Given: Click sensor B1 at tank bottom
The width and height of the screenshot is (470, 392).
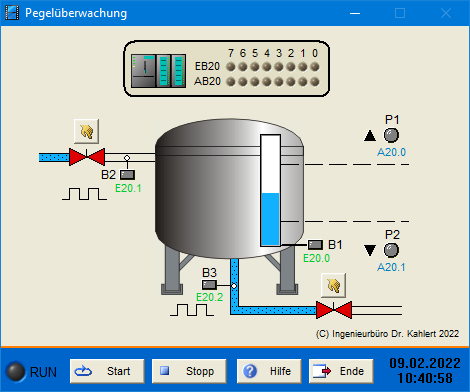Looking at the screenshot, I should 315,245.
